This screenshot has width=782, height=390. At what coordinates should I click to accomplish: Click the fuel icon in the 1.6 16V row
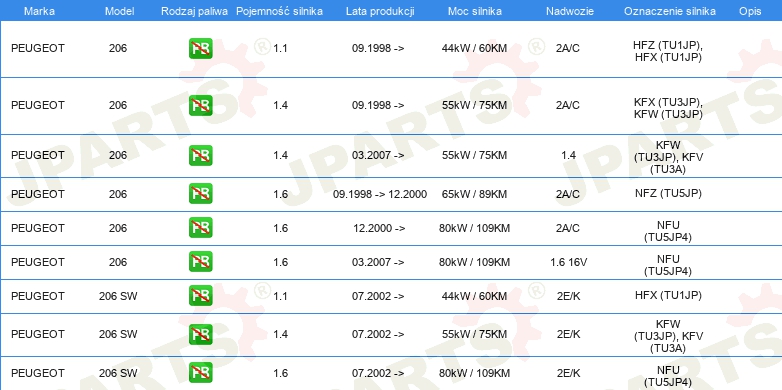click(x=200, y=261)
